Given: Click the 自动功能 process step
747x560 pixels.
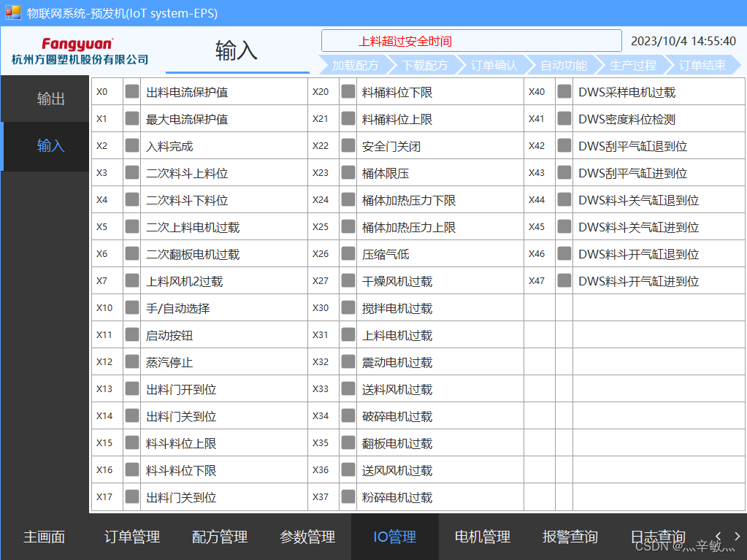Looking at the screenshot, I should [564, 65].
